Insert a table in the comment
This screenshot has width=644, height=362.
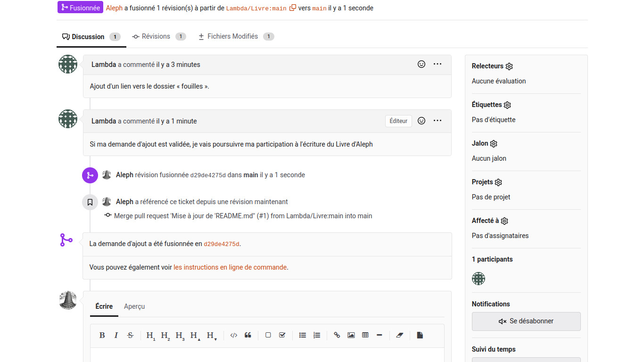365,335
